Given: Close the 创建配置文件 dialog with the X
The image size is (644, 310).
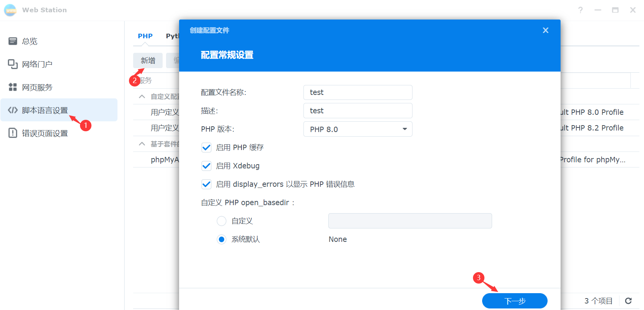Looking at the screenshot, I should (x=546, y=30).
